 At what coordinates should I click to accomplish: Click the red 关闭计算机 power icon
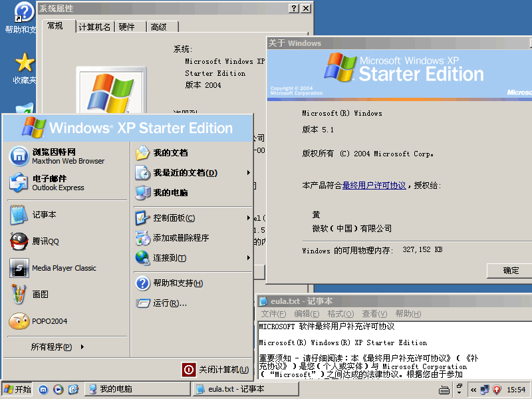tap(189, 370)
